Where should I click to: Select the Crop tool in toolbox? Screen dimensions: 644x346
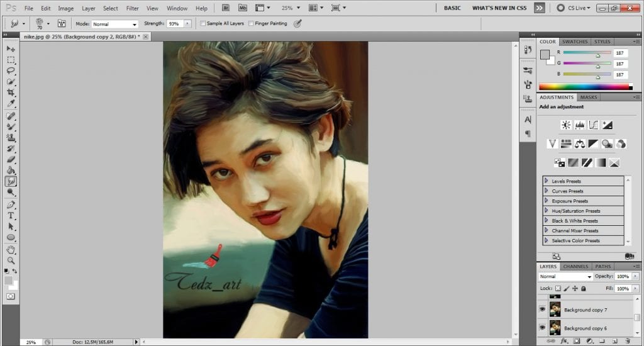pos(11,92)
